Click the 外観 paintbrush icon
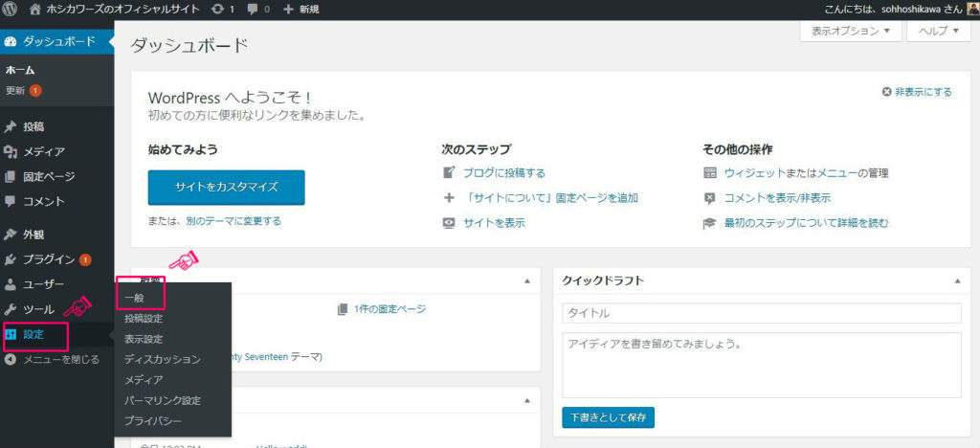The image size is (980, 448). click(x=10, y=235)
